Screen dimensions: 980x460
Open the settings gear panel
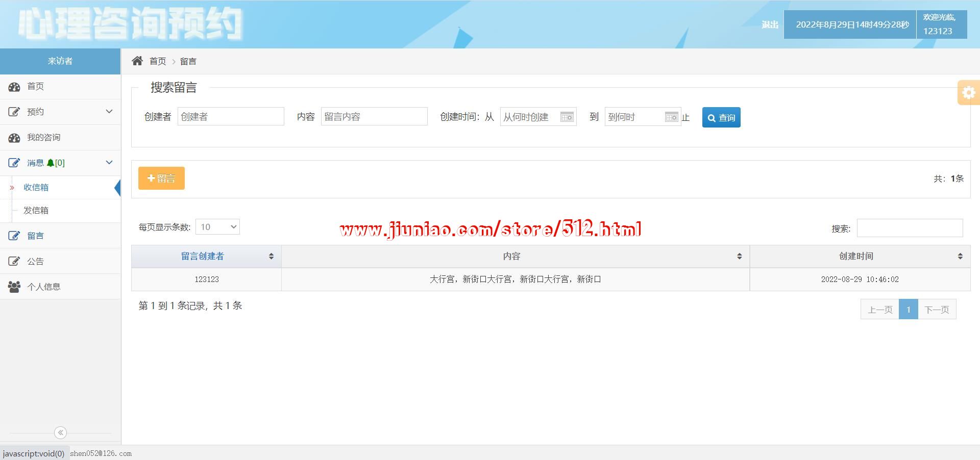[968, 93]
